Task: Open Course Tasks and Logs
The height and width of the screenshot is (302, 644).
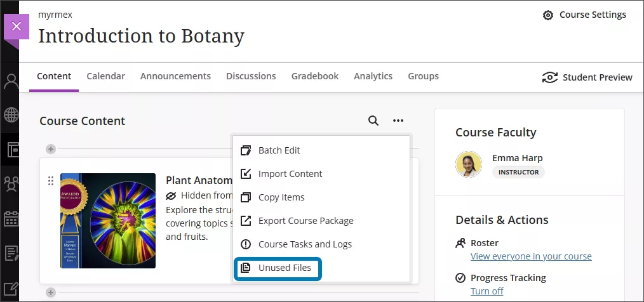Action: 305,244
